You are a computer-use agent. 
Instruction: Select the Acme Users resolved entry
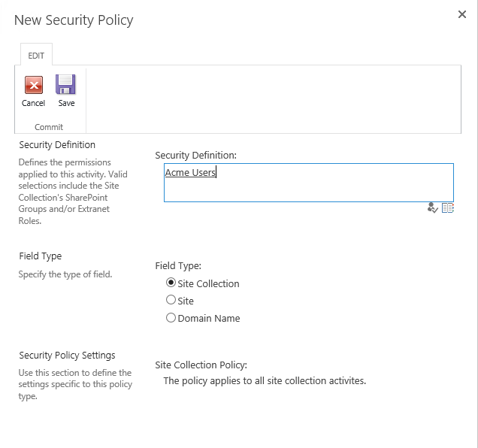click(190, 172)
